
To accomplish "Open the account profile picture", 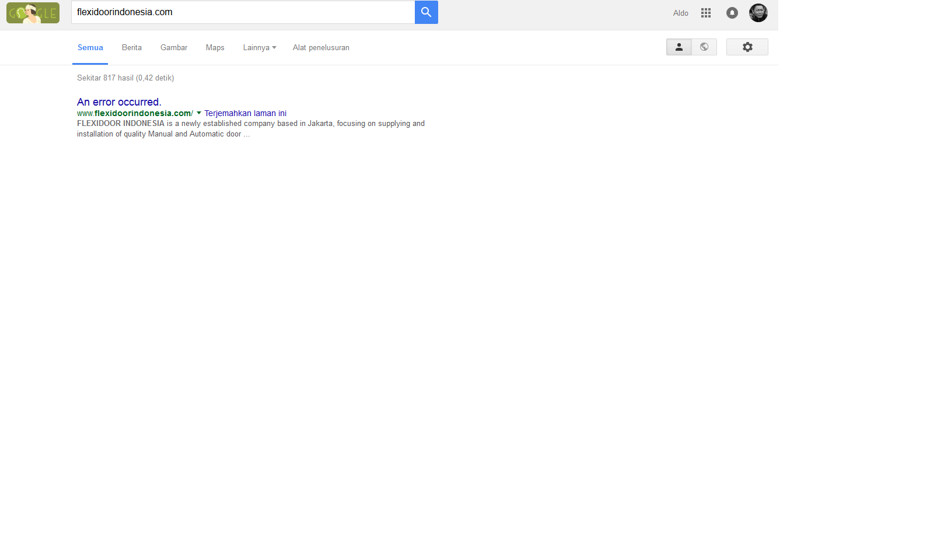I will 758,13.
